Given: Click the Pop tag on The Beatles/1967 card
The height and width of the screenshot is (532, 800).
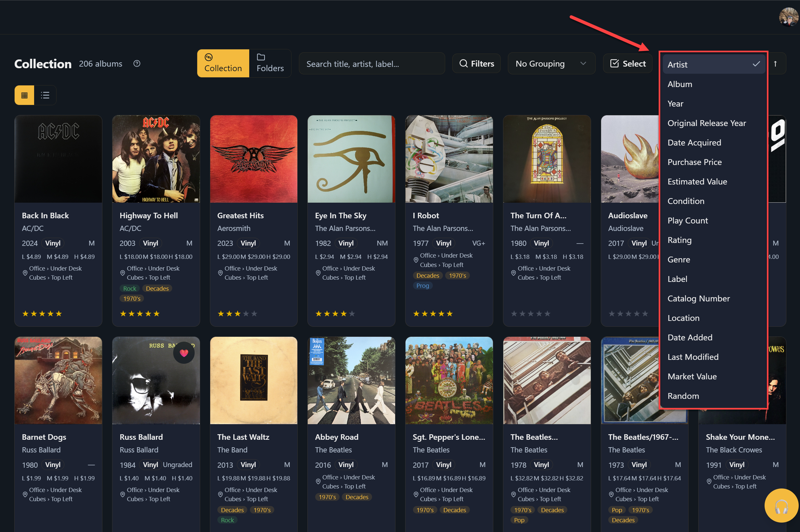Looking at the screenshot, I should click(x=617, y=510).
